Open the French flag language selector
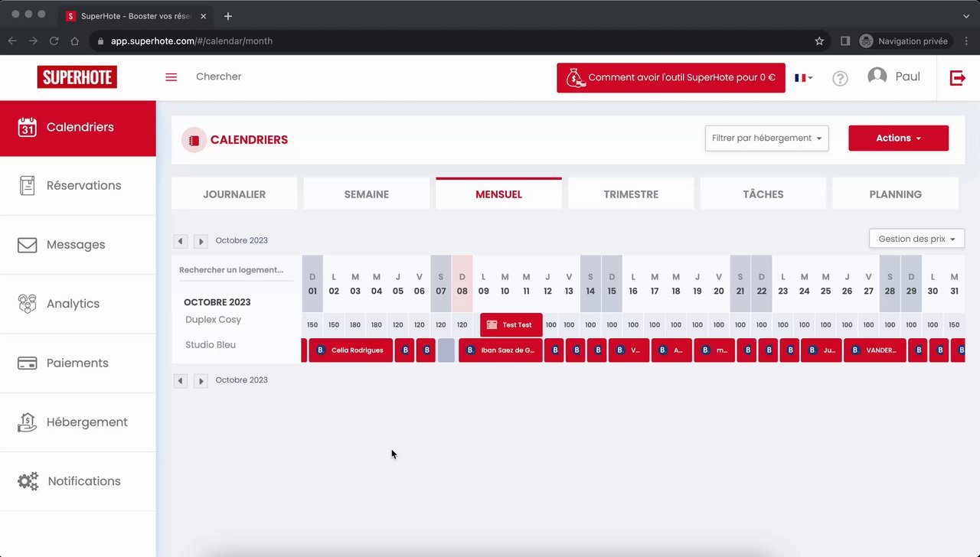 point(803,77)
